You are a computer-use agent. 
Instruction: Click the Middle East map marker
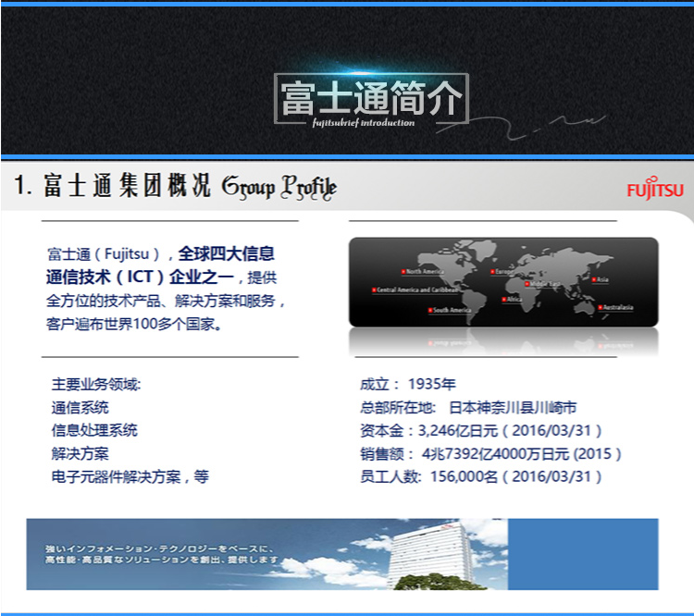(542, 284)
